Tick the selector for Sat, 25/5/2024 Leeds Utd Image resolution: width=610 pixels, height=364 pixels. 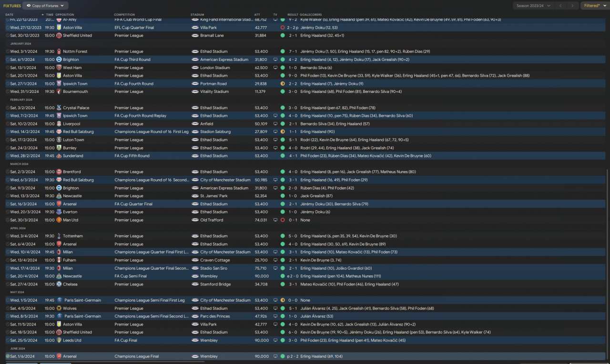pos(8,340)
